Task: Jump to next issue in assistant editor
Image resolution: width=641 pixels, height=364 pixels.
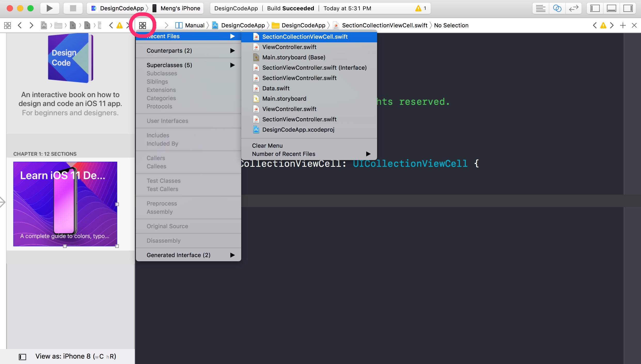Action: click(612, 25)
